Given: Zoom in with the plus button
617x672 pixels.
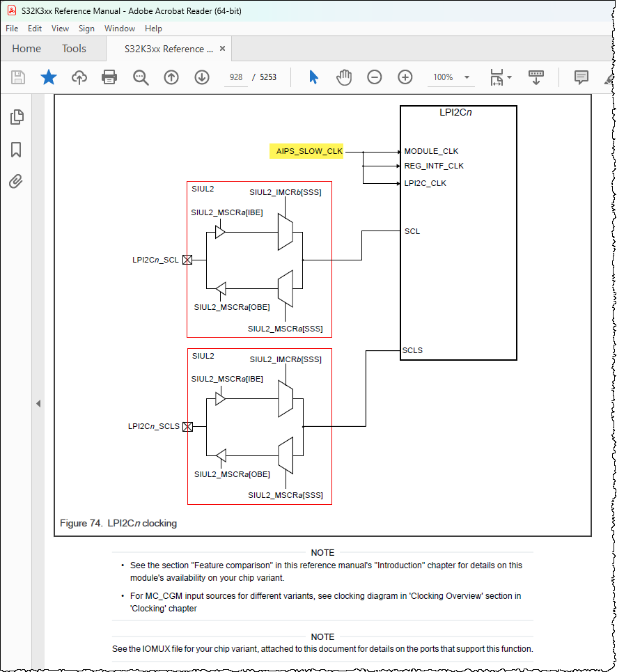Looking at the screenshot, I should [x=405, y=77].
